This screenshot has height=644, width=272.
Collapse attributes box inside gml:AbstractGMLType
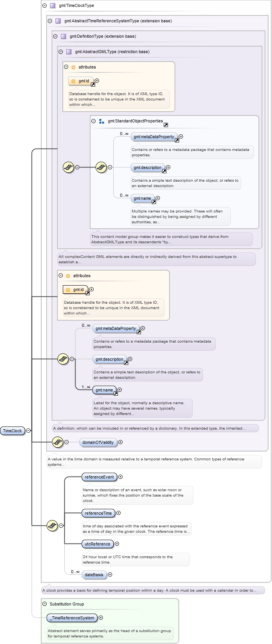[66, 67]
